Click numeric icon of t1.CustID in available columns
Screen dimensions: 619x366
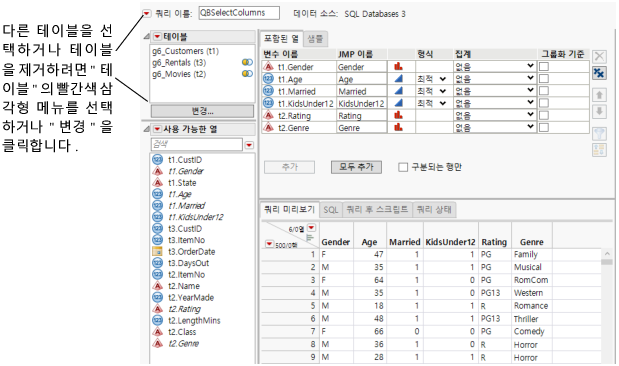pos(158,160)
